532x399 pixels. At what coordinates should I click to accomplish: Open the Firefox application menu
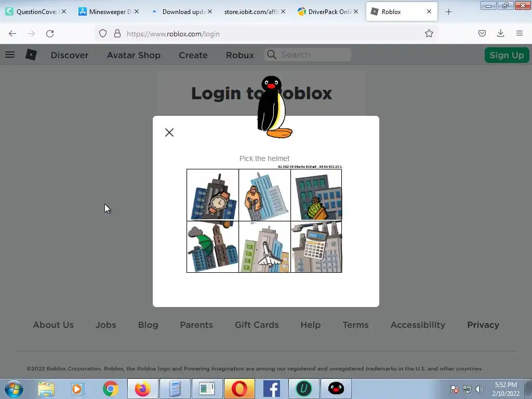[520, 33]
